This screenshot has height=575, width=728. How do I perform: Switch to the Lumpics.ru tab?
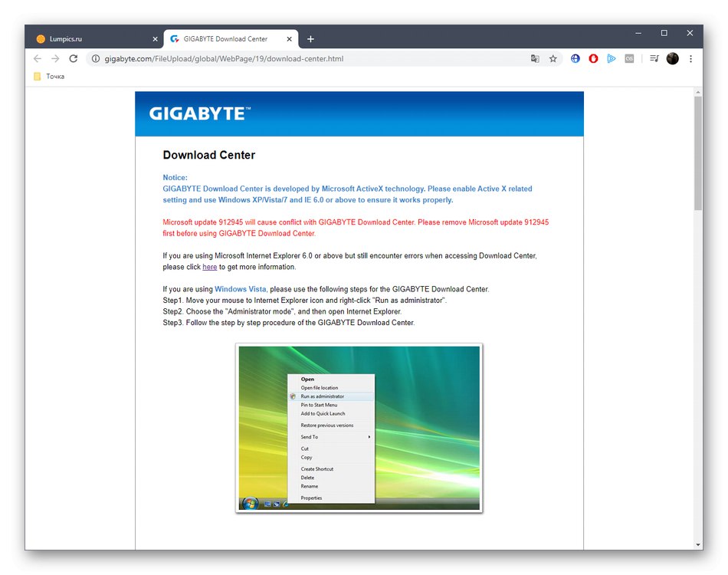click(97, 39)
